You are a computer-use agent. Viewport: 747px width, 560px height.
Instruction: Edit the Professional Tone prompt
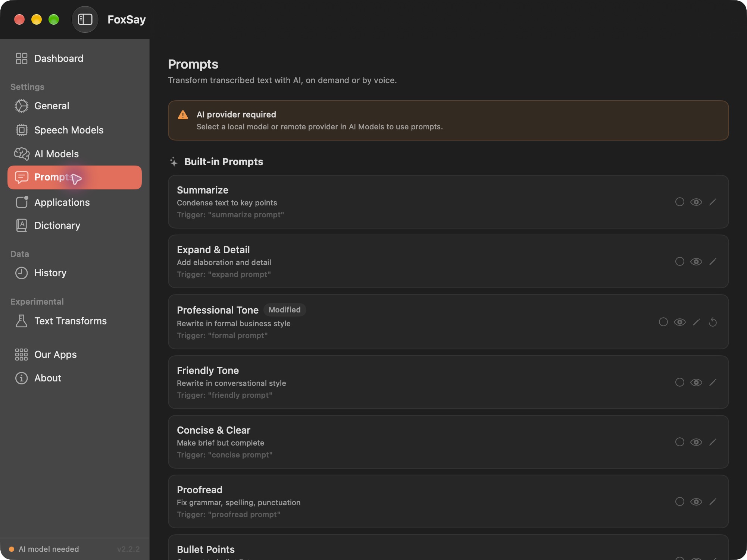click(x=696, y=322)
